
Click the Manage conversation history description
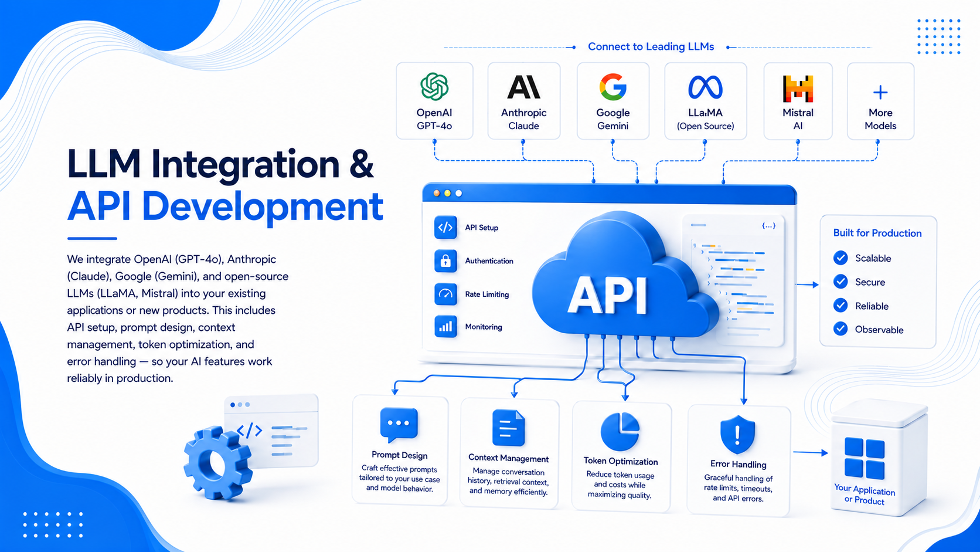[x=508, y=482]
